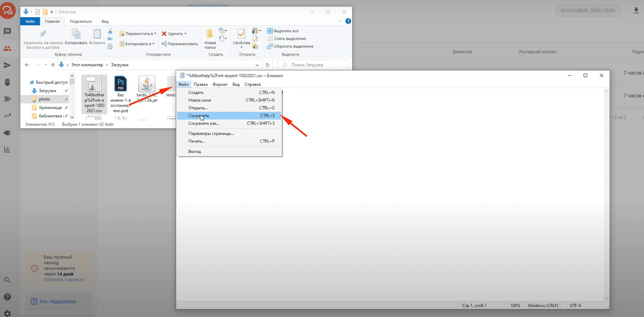Click the Pin to Quick access icon
This screenshot has width=644, height=317.
[x=43, y=34]
